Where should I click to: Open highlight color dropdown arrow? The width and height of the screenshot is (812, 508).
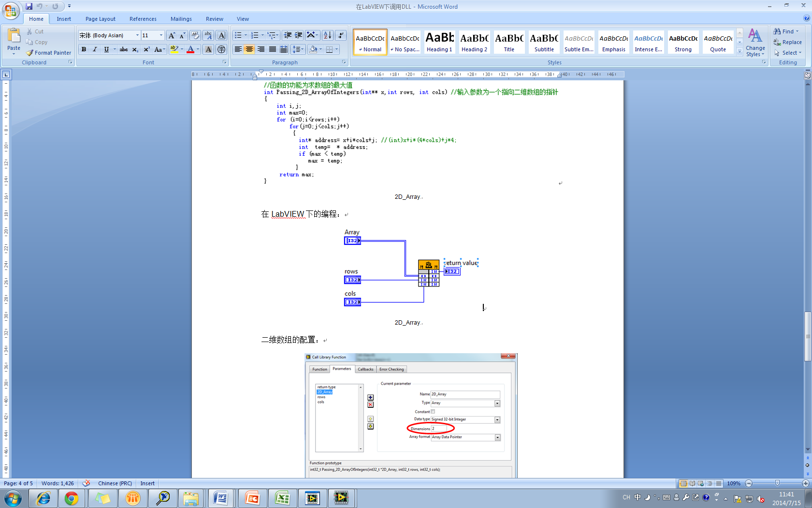[182, 49]
